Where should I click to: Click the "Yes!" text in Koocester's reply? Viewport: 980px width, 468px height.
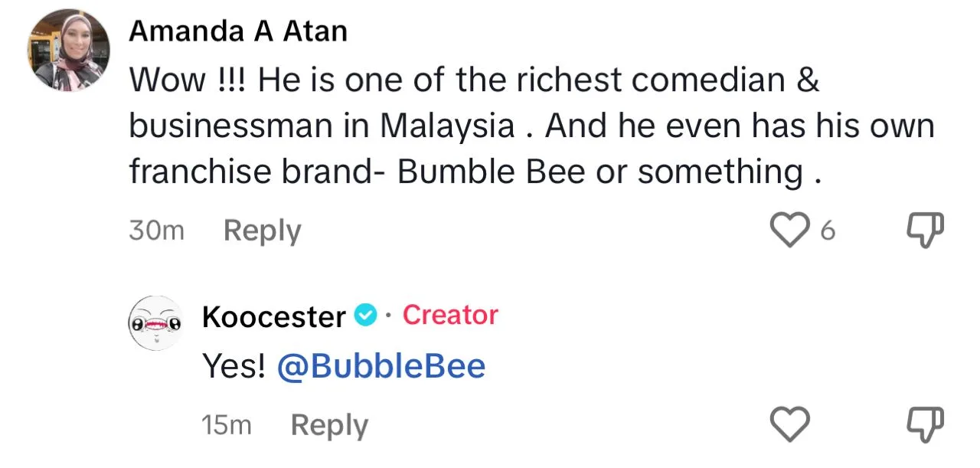point(234,367)
